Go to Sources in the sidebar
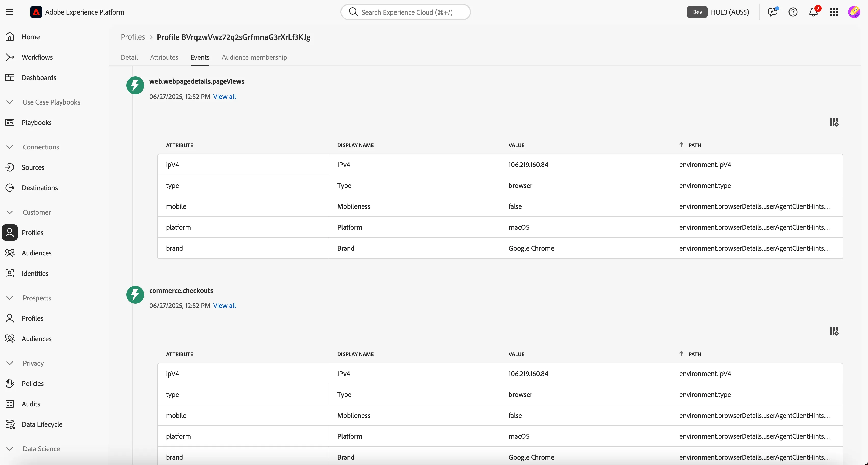The image size is (868, 465). tap(33, 167)
